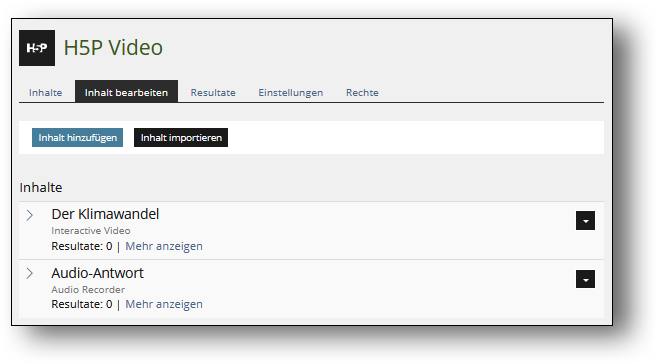Go to the Einstellungen tab

pyautogui.click(x=290, y=92)
